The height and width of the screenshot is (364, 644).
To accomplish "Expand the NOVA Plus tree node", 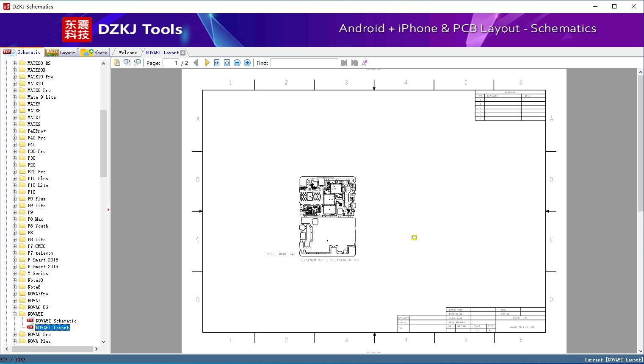I will (x=14, y=341).
